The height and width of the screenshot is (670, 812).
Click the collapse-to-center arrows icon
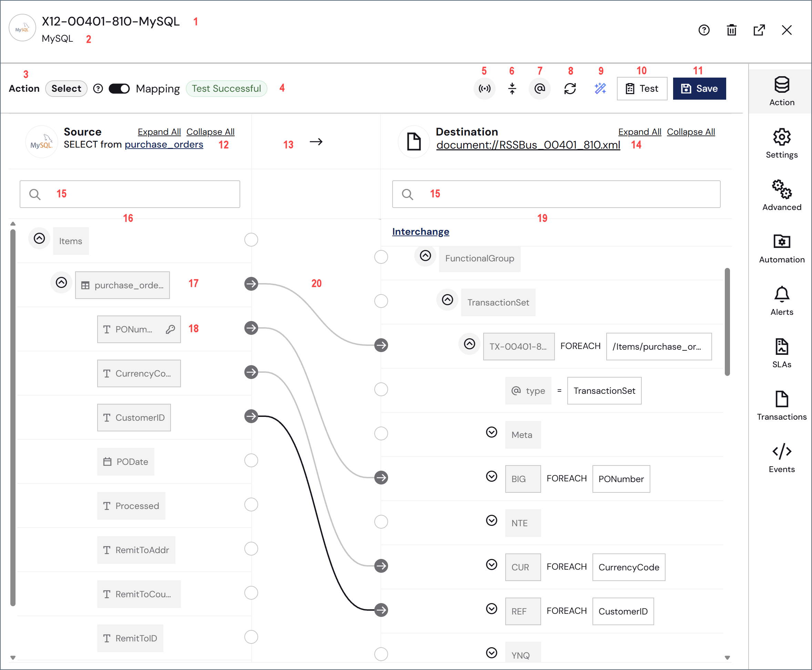512,88
